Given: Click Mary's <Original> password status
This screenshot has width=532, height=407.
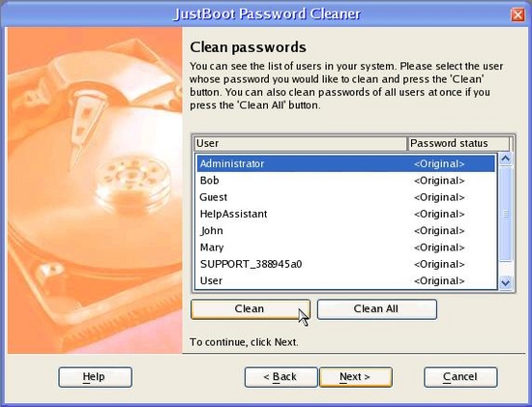Looking at the screenshot, I should tap(439, 247).
